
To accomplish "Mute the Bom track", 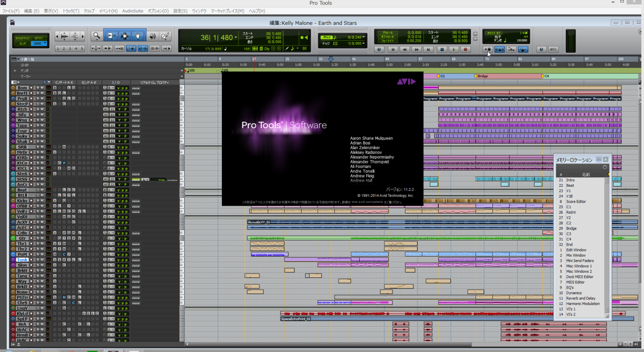I will [42, 88].
